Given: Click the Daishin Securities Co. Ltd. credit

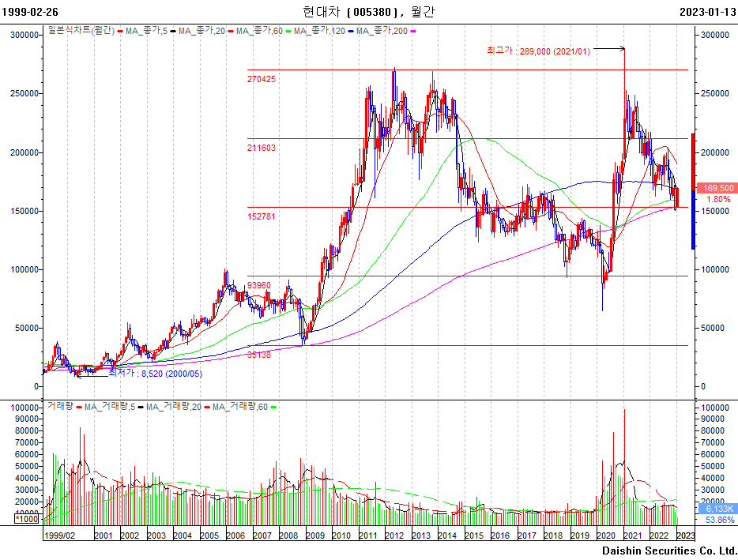Looking at the screenshot, I should [669, 551].
